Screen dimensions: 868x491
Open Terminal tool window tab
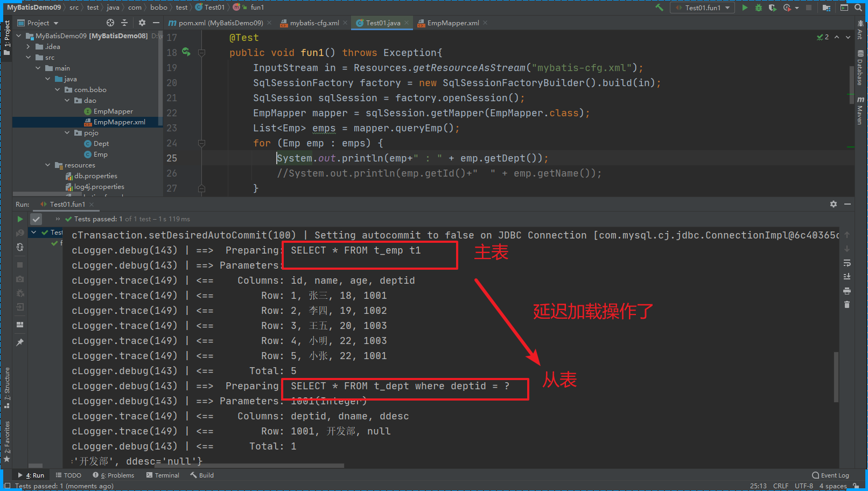(163, 475)
